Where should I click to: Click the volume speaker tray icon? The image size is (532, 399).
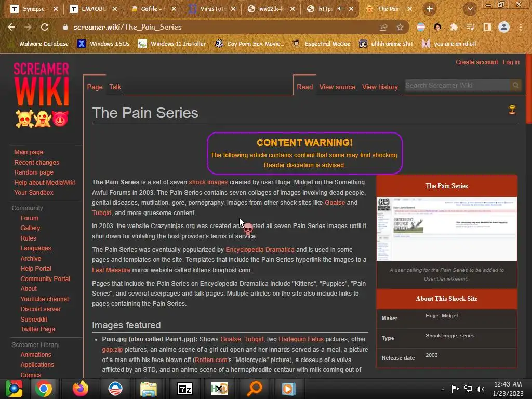tap(481, 389)
